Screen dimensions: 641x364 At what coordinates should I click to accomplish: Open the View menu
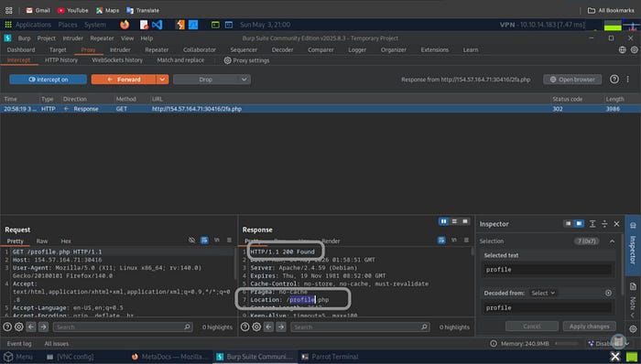(127, 37)
